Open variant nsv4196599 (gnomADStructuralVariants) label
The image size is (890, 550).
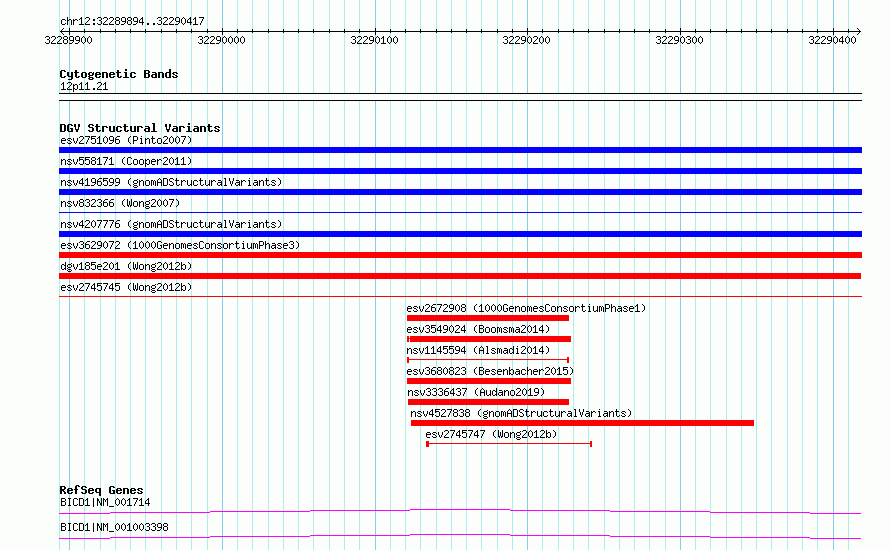point(171,182)
